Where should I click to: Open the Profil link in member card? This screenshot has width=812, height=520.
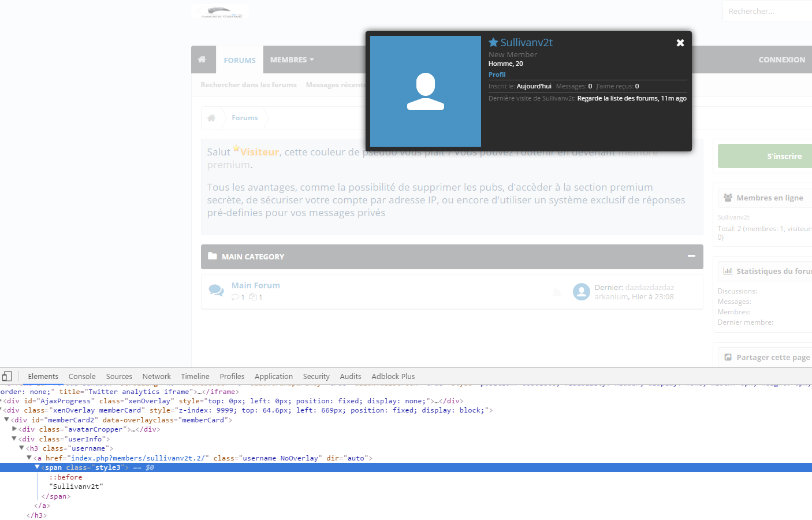pos(497,75)
